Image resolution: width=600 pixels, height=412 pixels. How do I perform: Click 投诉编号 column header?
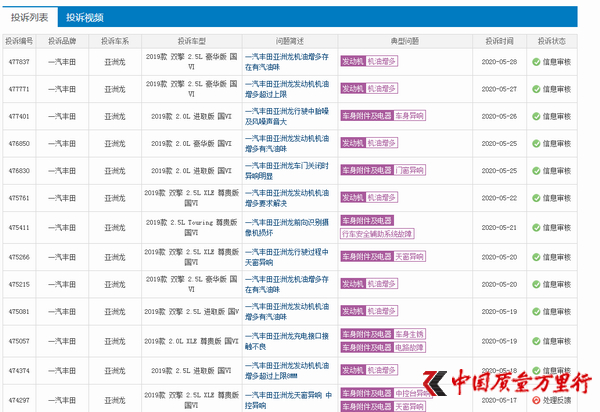[19, 41]
